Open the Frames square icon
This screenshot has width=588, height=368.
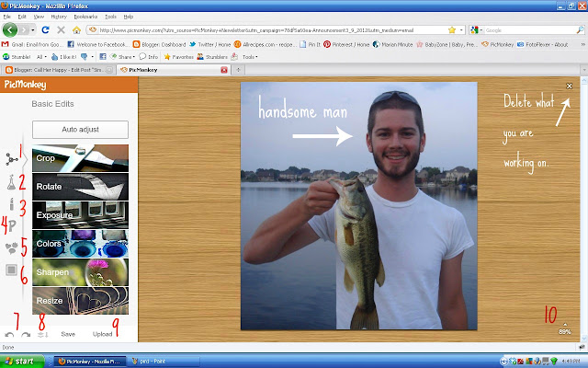12,270
